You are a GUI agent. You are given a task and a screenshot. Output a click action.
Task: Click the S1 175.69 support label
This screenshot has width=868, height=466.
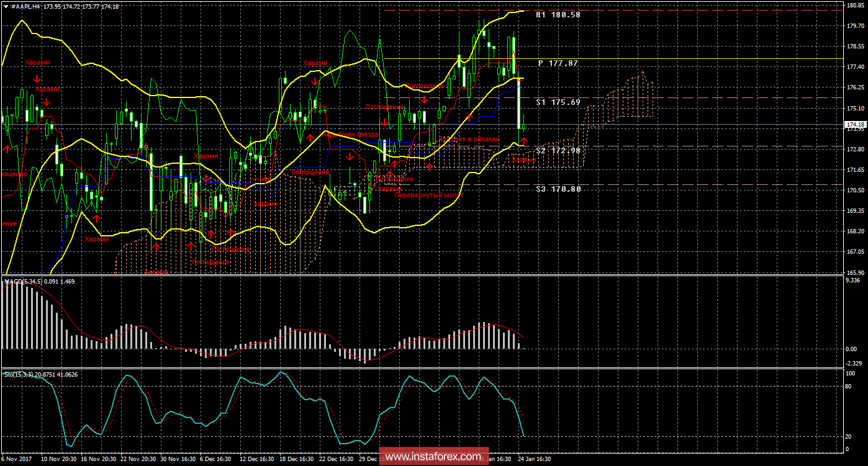pyautogui.click(x=558, y=102)
